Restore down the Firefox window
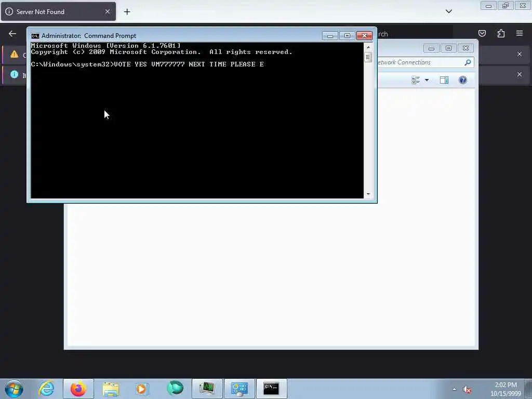The width and height of the screenshot is (532, 399). click(506, 6)
